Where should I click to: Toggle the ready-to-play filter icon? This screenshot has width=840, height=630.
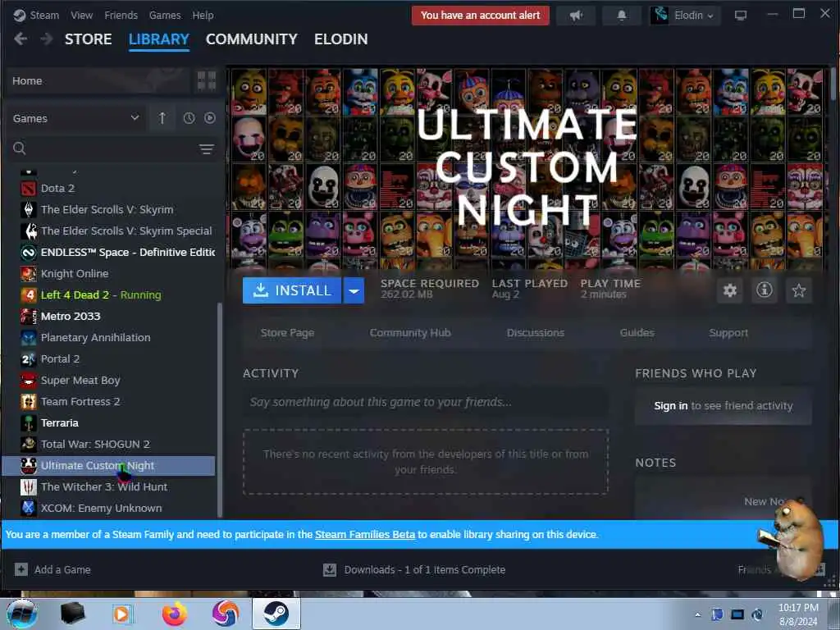pyautogui.click(x=209, y=118)
